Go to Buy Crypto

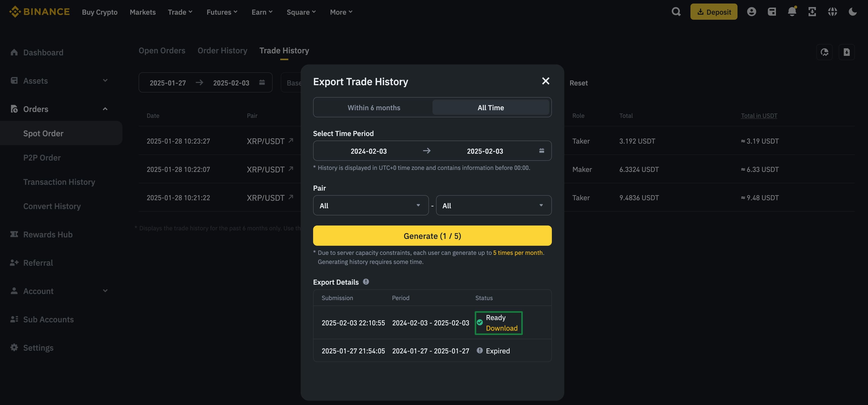[99, 12]
